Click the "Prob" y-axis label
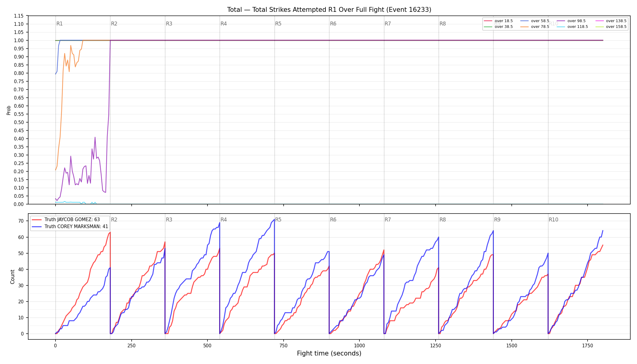This screenshot has height=364, width=637. tap(9, 110)
